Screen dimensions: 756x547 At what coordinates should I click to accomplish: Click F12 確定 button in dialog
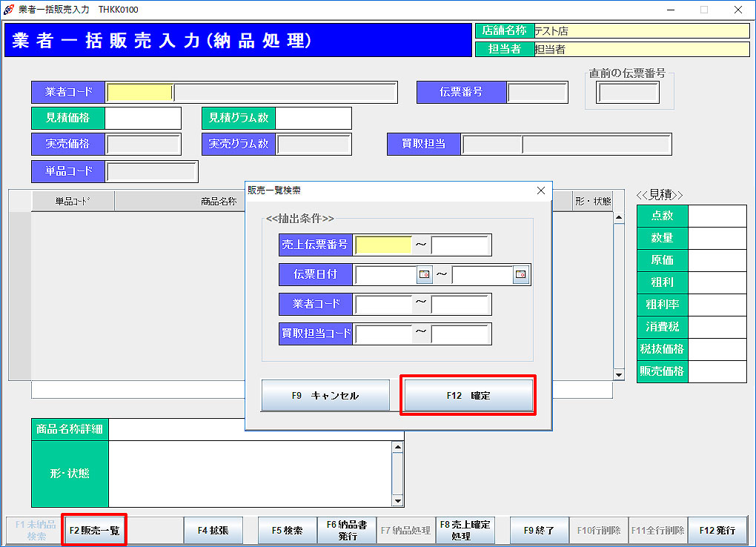(468, 396)
